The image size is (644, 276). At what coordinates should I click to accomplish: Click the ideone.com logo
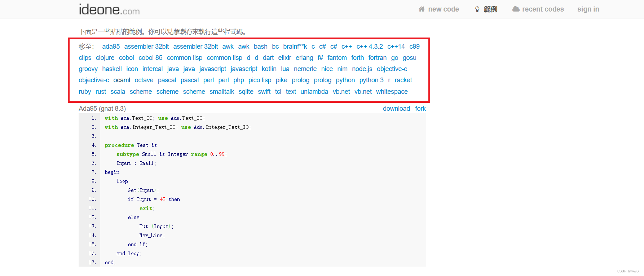109,9
